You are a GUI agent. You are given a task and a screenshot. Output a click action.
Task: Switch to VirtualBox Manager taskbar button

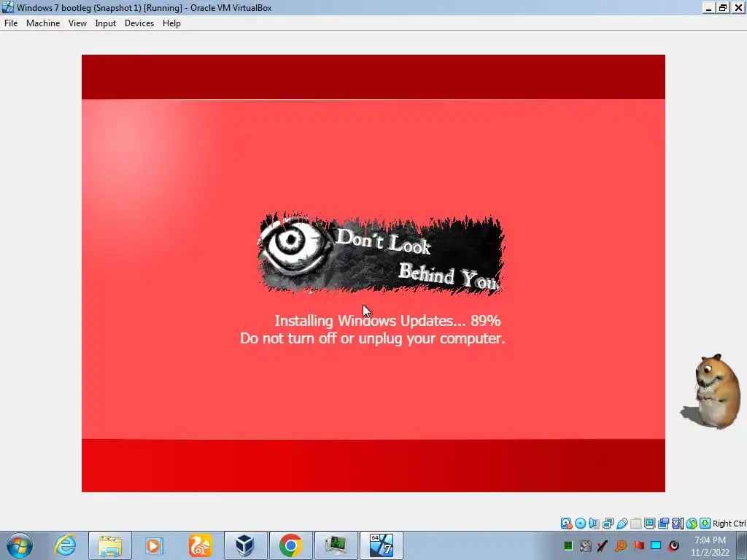click(x=245, y=546)
